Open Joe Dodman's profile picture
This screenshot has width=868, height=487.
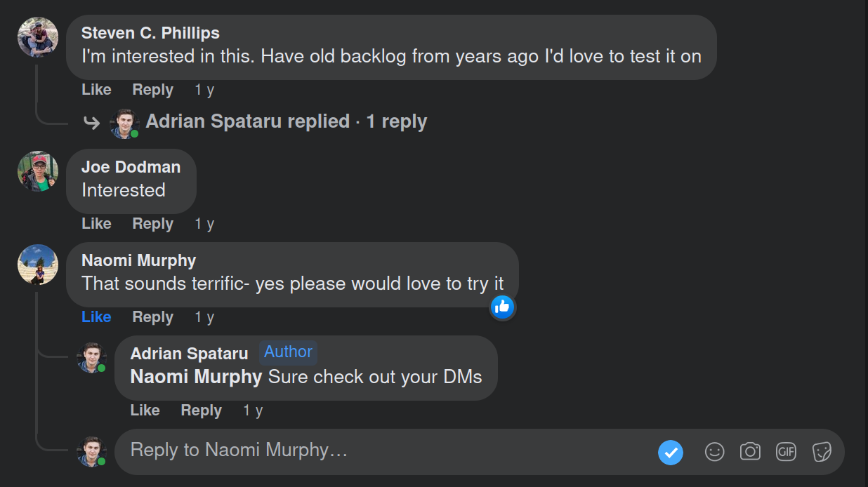(x=38, y=171)
